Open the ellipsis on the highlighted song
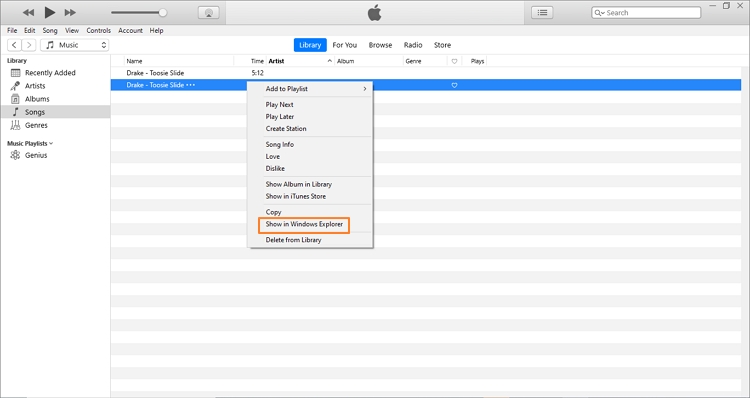Viewport: 750px width, 398px height. [191, 85]
